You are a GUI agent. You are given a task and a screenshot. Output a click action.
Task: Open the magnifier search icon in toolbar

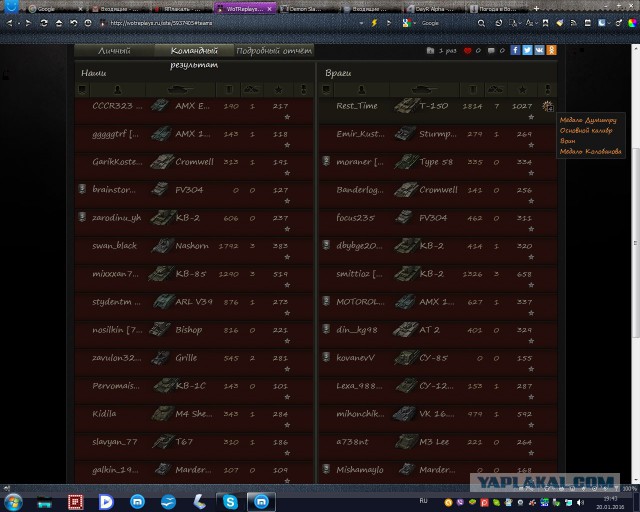pos(482,23)
